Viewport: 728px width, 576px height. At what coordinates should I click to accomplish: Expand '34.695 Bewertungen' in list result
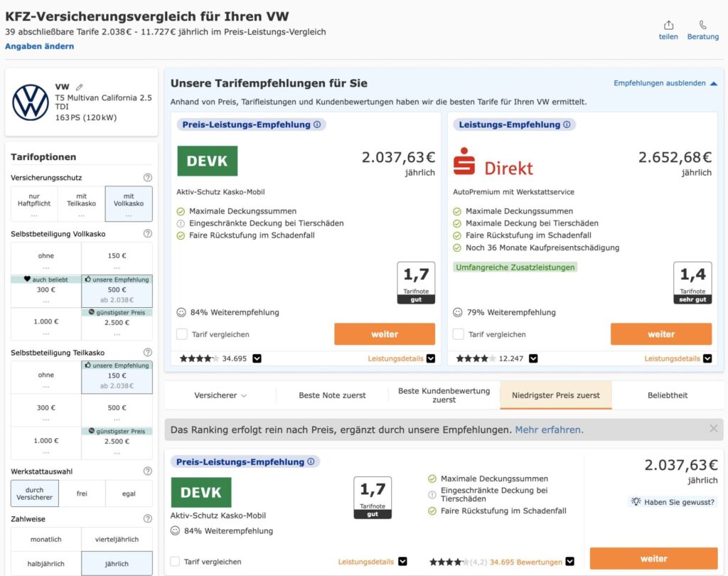point(569,561)
